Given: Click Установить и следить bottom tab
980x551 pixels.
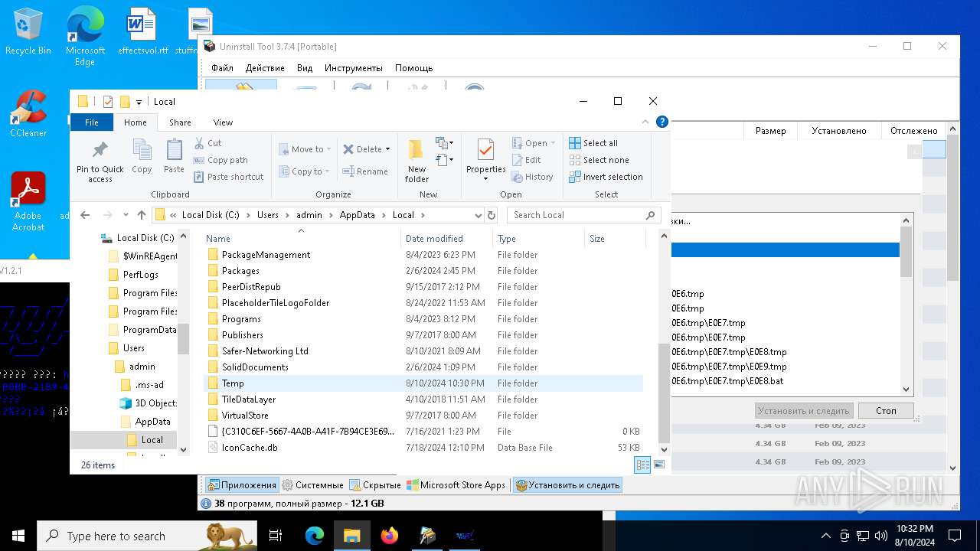Looking at the screenshot, I should click(567, 485).
